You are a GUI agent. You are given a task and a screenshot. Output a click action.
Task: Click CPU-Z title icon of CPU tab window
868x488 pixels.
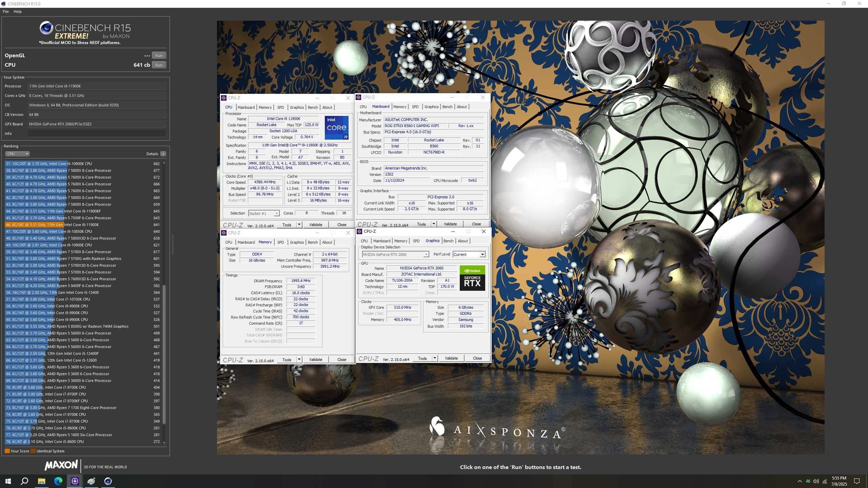click(224, 98)
